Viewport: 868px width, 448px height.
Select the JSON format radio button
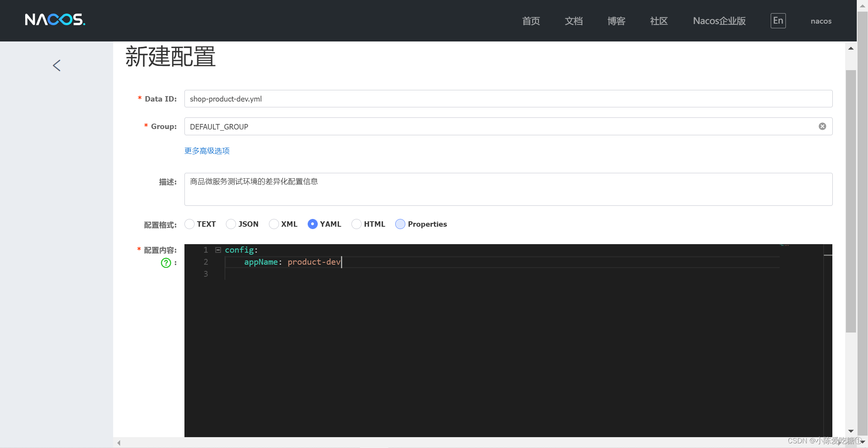(231, 224)
